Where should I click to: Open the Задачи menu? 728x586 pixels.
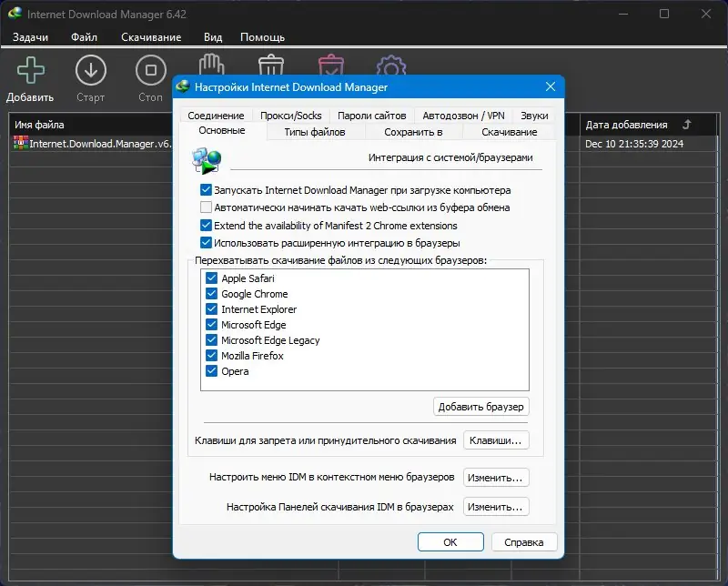click(30, 37)
